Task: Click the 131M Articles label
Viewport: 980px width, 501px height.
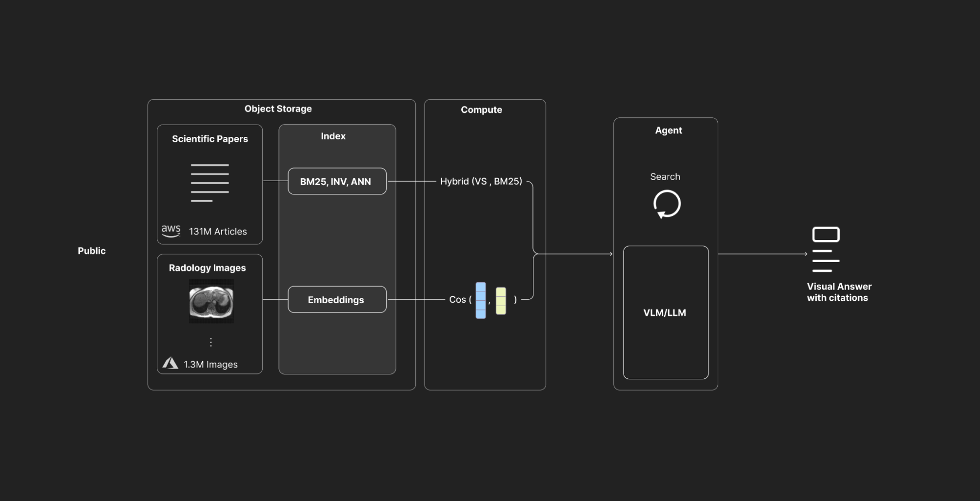Action: tap(218, 232)
